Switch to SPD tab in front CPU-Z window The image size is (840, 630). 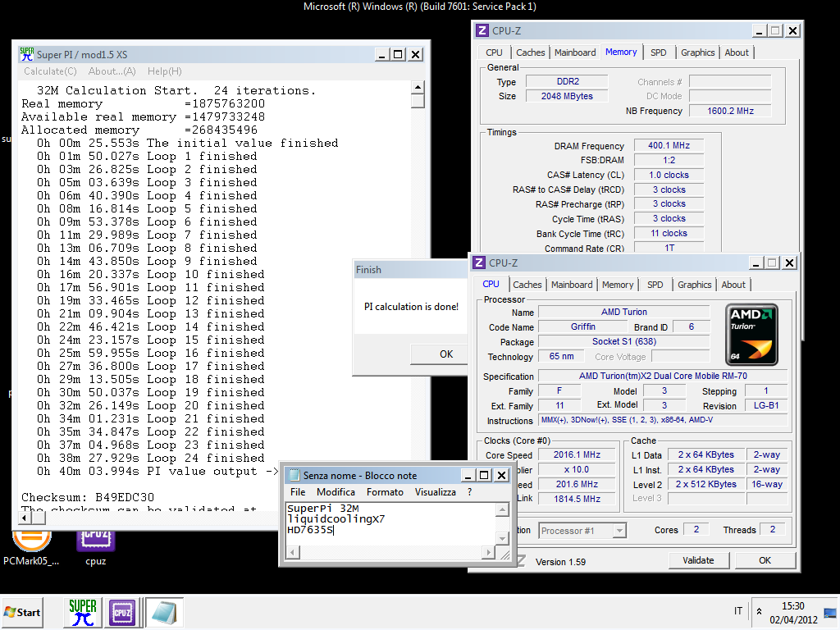(x=655, y=285)
